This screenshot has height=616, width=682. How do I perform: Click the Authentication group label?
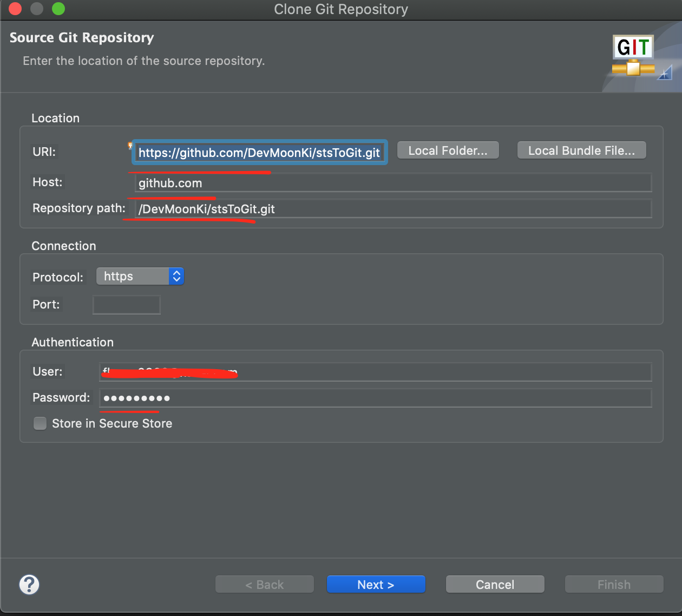(73, 342)
